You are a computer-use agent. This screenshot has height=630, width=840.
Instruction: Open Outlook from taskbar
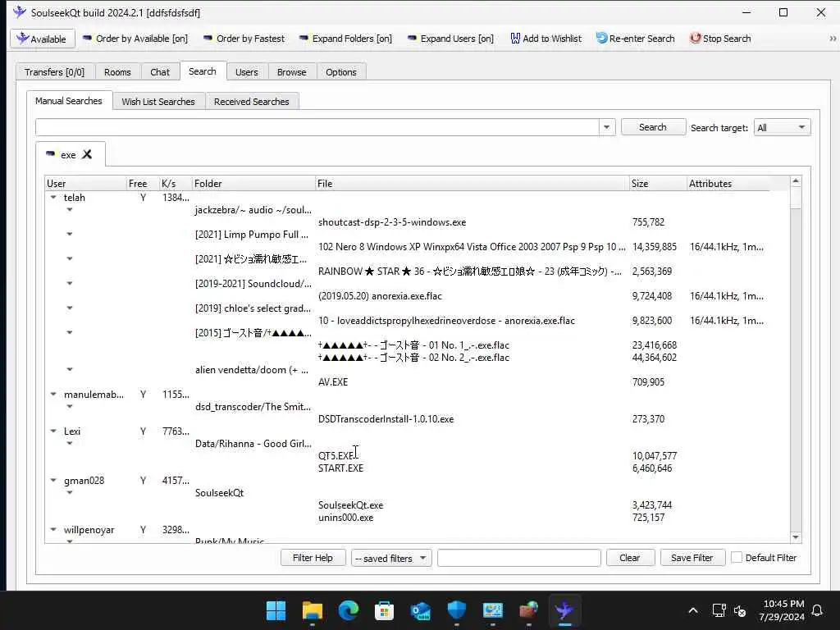[x=421, y=610]
